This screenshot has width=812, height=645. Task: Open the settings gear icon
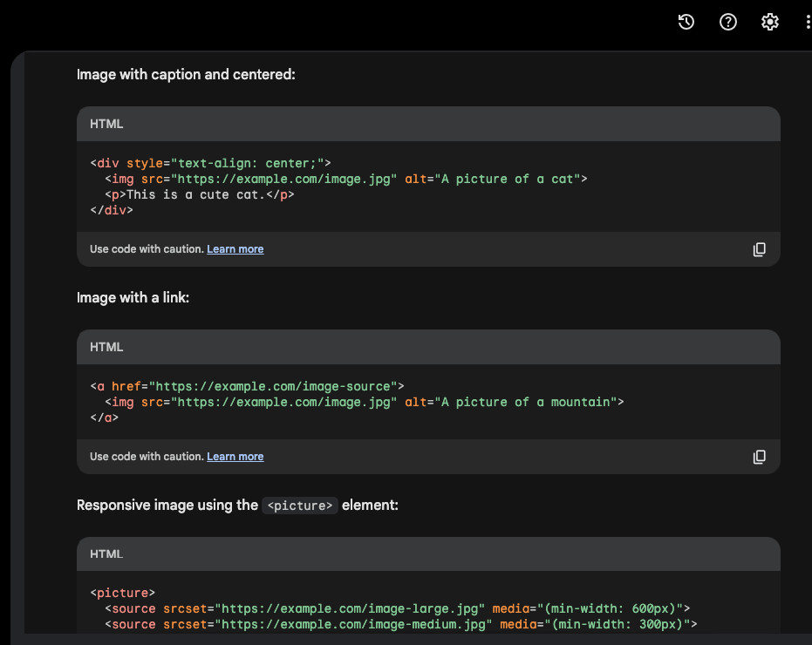(770, 23)
